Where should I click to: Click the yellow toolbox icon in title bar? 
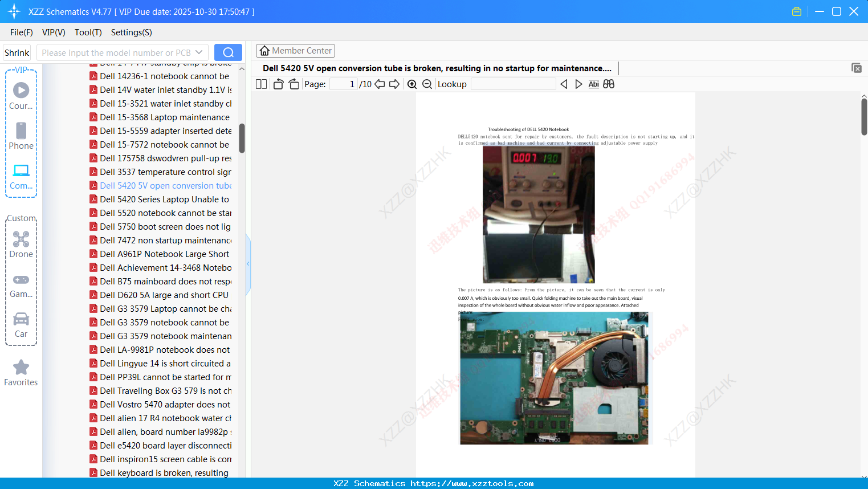coord(797,11)
